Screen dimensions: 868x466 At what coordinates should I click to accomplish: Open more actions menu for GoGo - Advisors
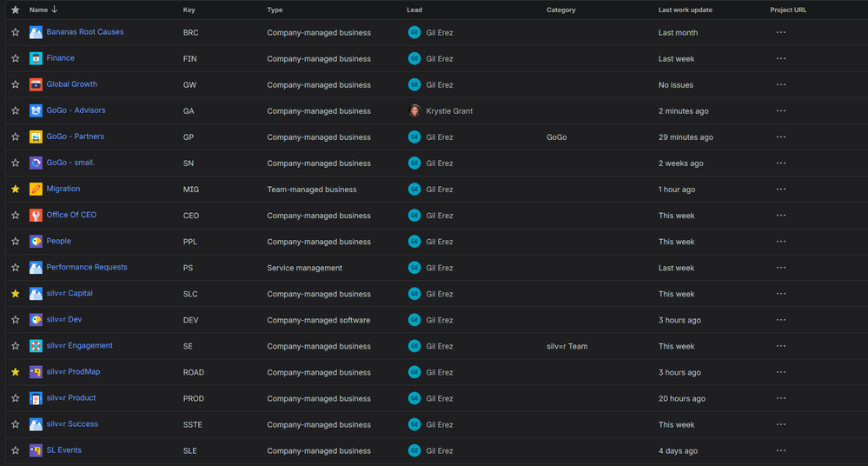coord(780,110)
